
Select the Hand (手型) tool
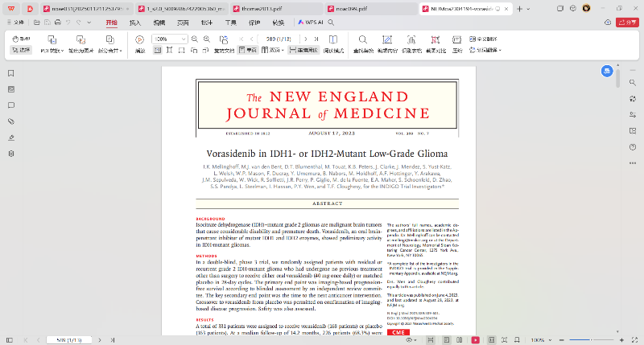21,39
